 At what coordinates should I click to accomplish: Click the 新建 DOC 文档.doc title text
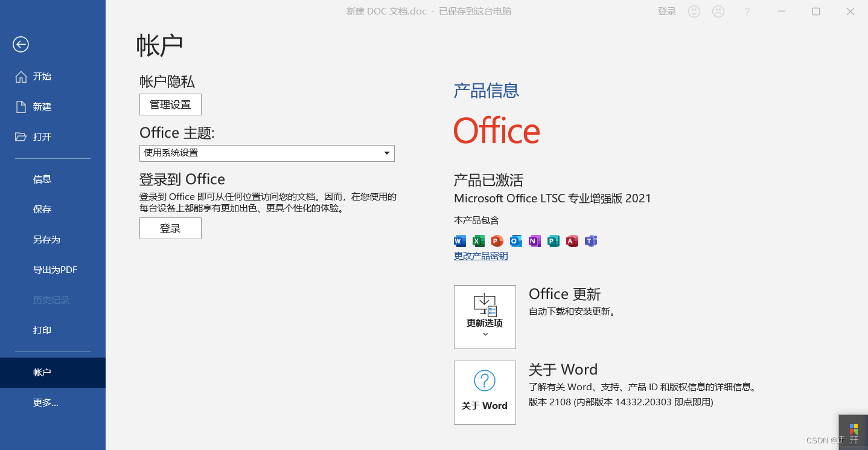pyautogui.click(x=386, y=11)
